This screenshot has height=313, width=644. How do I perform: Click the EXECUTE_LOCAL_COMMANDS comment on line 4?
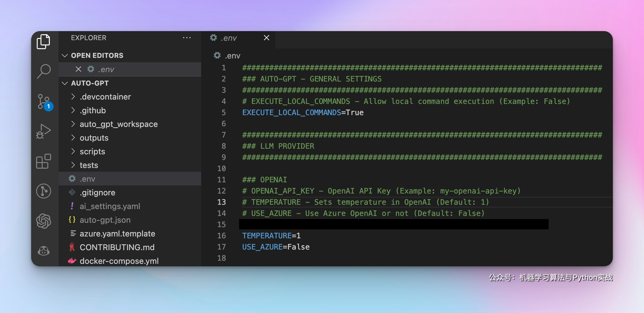coord(406,101)
